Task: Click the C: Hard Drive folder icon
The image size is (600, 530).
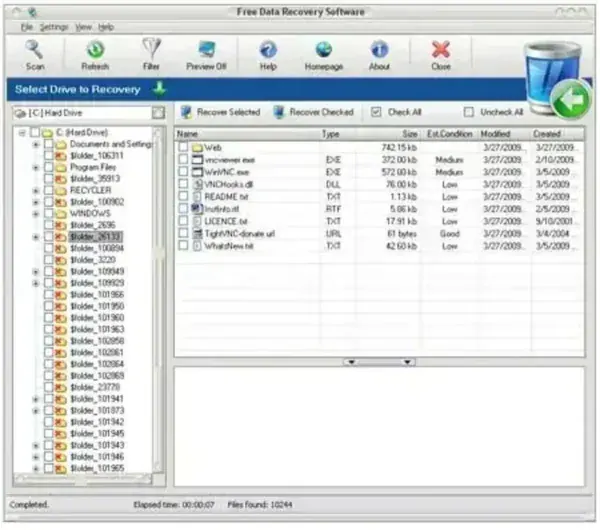Action: (x=47, y=133)
